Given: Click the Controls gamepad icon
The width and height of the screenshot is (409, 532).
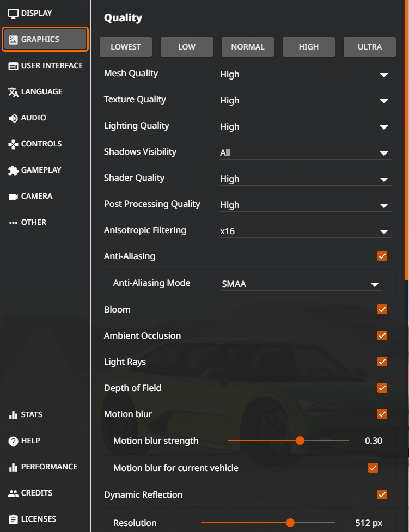Looking at the screenshot, I should tap(13, 144).
